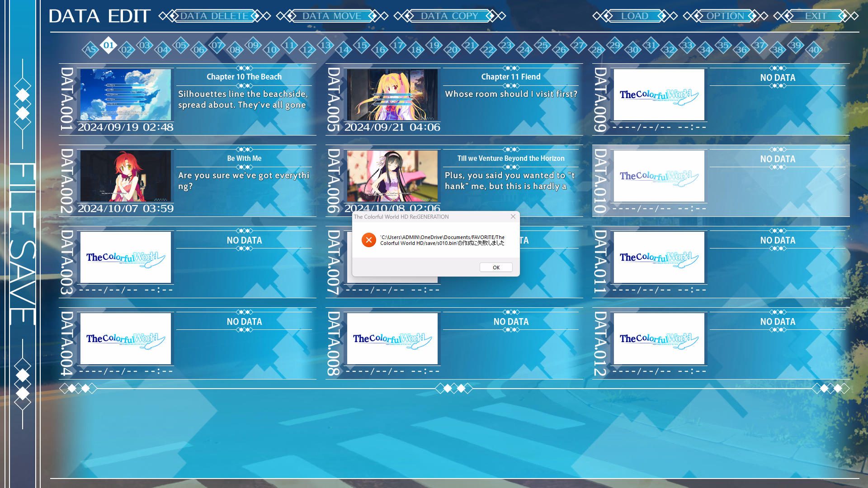Select empty DATA.011 logo thumbnail
Viewport: 868px width, 488px height.
(x=659, y=257)
